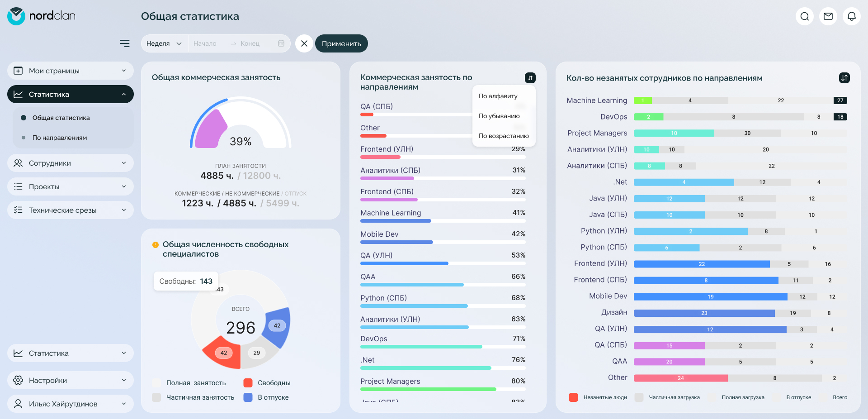Click the 39% occupancy gauge
This screenshot has height=420, width=868.
(x=241, y=123)
